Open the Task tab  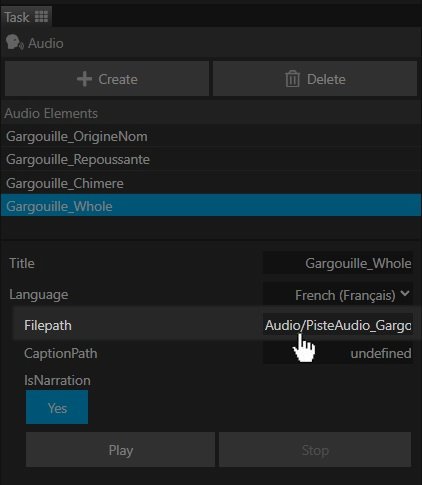tap(26, 17)
